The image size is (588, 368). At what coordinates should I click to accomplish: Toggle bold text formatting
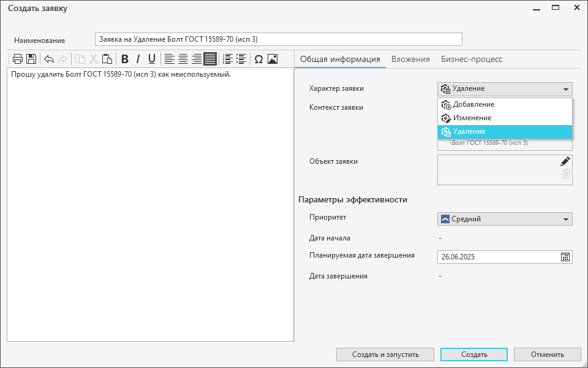[125, 59]
